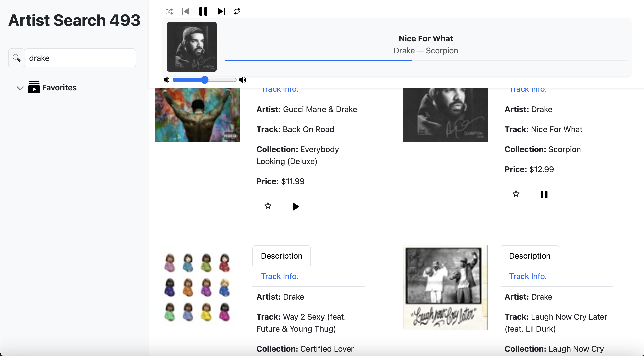Click the drake search input field
The width and height of the screenshot is (644, 356).
coord(80,58)
